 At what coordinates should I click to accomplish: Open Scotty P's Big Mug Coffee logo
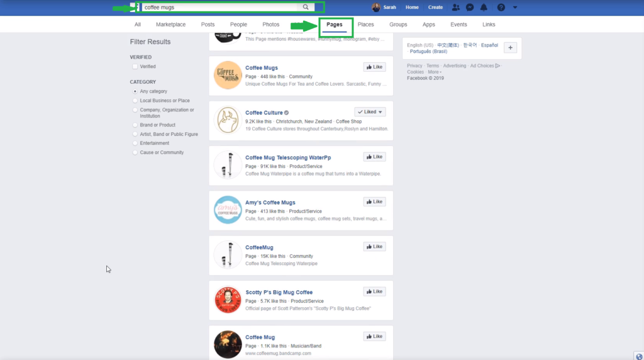point(228,300)
